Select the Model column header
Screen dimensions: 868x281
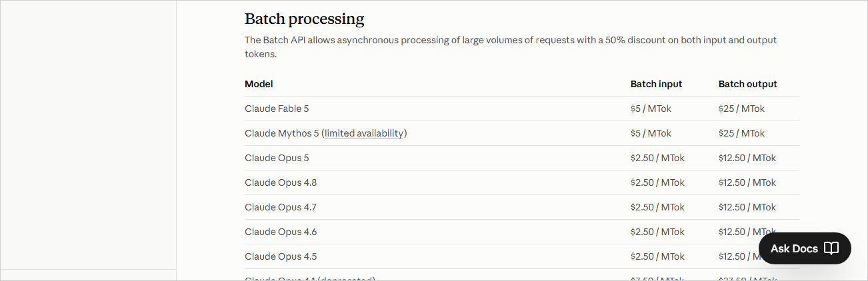tap(259, 84)
